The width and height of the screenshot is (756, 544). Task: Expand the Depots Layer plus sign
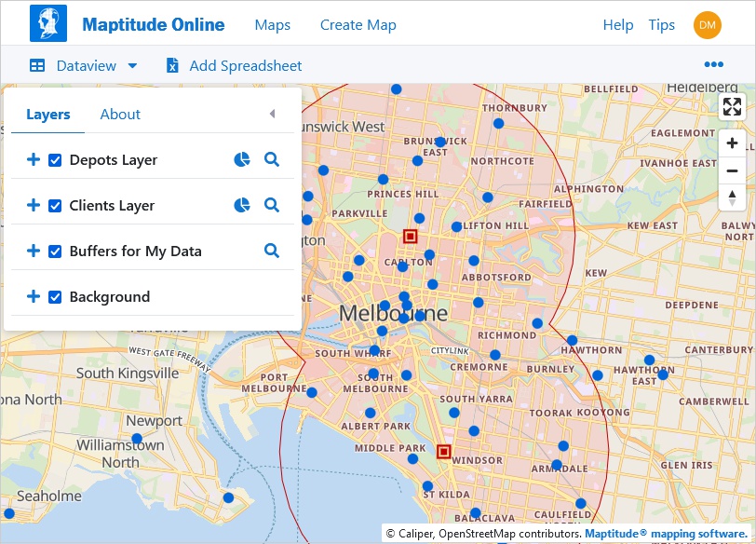click(x=34, y=160)
